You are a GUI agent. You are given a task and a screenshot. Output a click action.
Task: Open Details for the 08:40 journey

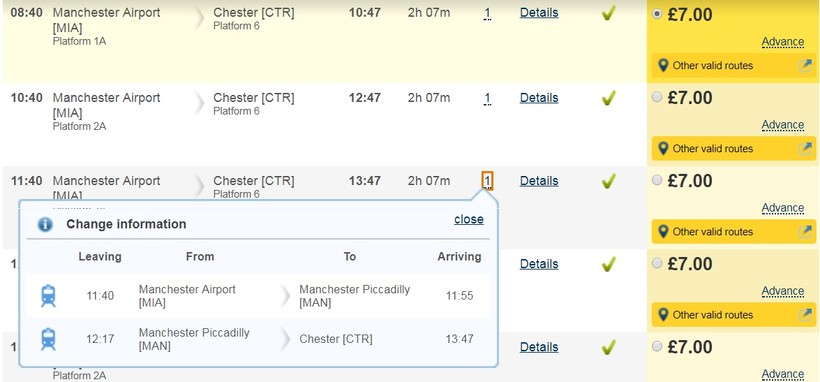point(539,13)
